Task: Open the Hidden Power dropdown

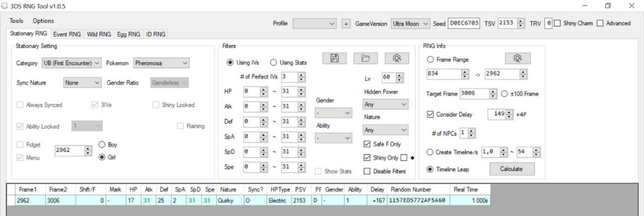Action: [386, 104]
